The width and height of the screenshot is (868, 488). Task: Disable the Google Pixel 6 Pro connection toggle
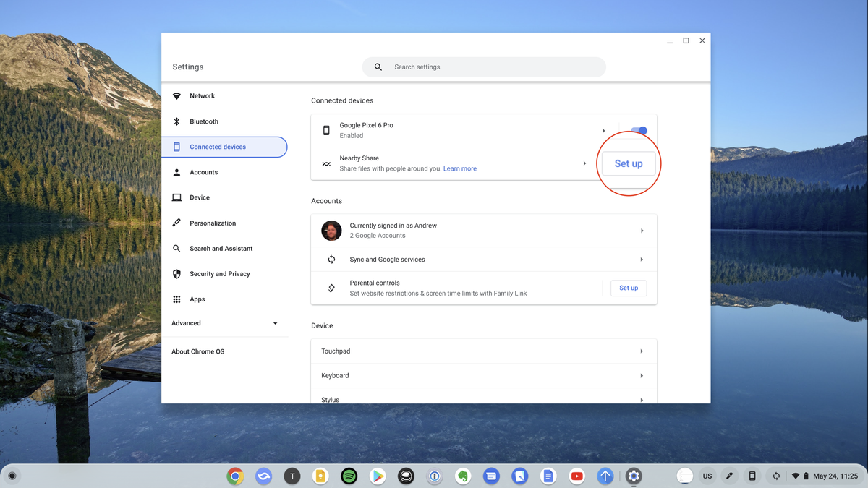point(639,130)
